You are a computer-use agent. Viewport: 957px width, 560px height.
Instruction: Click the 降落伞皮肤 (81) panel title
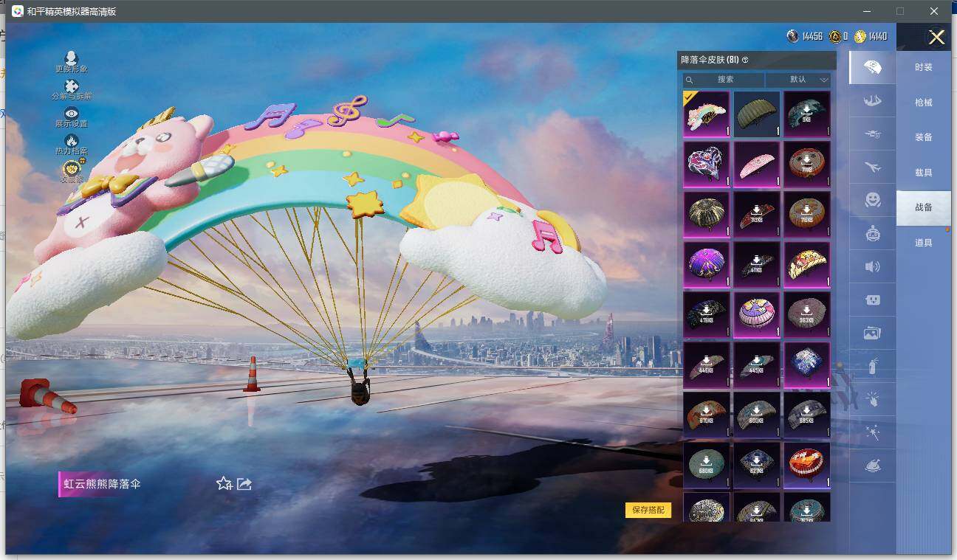(x=710, y=60)
